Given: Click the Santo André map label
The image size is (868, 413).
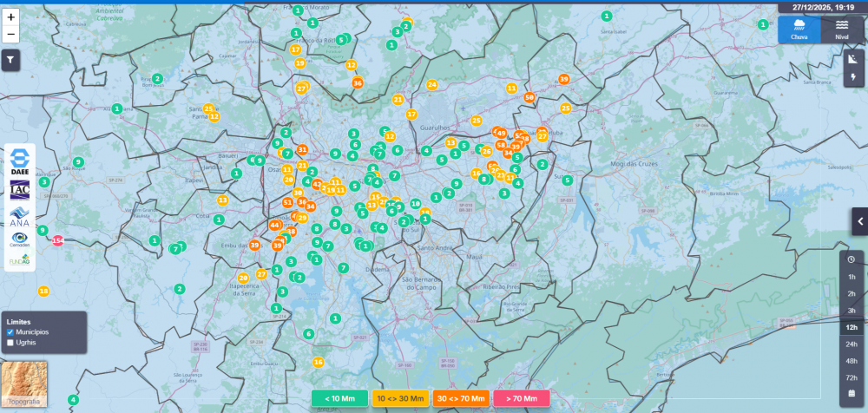Looking at the screenshot, I should point(436,247).
